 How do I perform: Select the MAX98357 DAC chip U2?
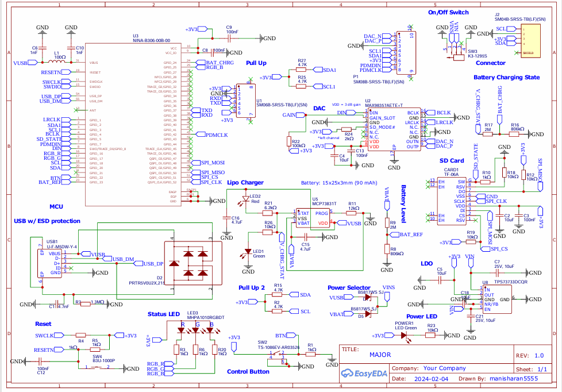point(394,130)
